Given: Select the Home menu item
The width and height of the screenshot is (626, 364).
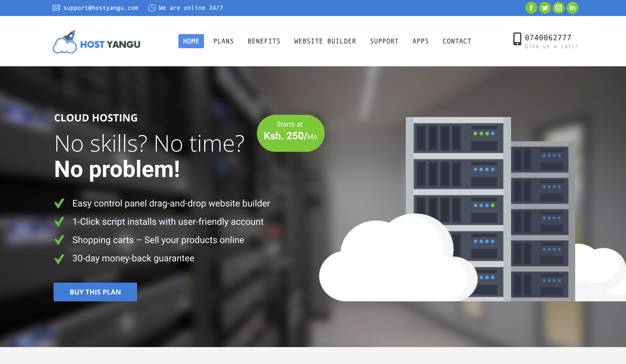Looking at the screenshot, I should [191, 41].
